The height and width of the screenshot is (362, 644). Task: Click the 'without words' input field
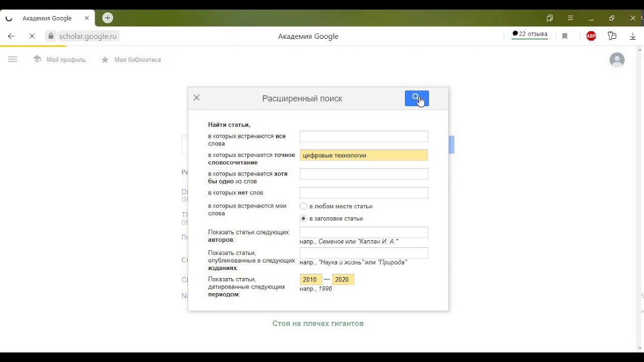364,193
